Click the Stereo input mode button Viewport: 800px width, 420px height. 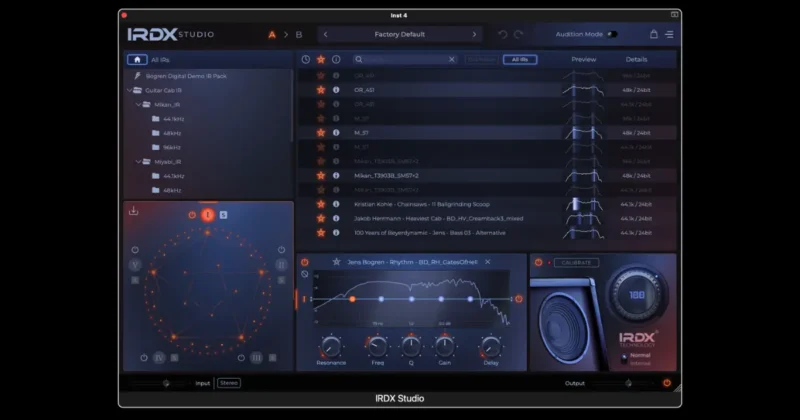[x=229, y=383]
